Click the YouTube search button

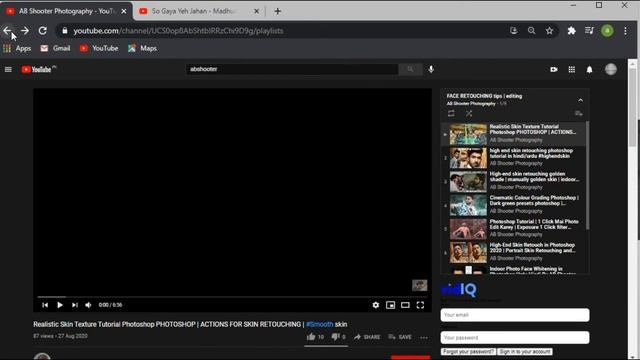click(410, 69)
